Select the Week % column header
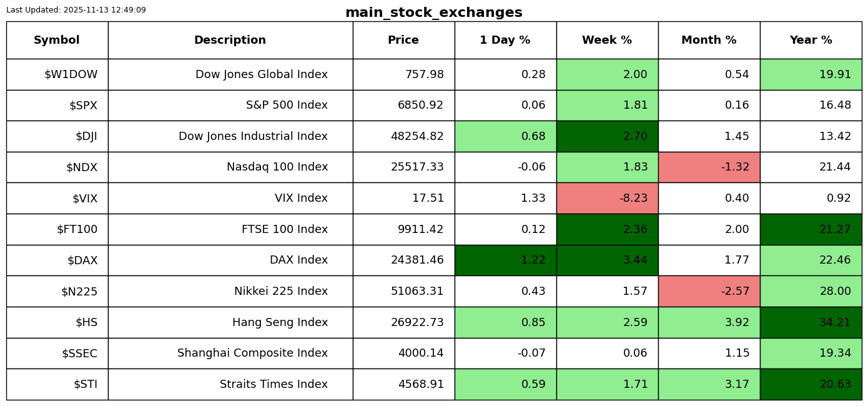The width and height of the screenshot is (868, 406). click(x=607, y=41)
